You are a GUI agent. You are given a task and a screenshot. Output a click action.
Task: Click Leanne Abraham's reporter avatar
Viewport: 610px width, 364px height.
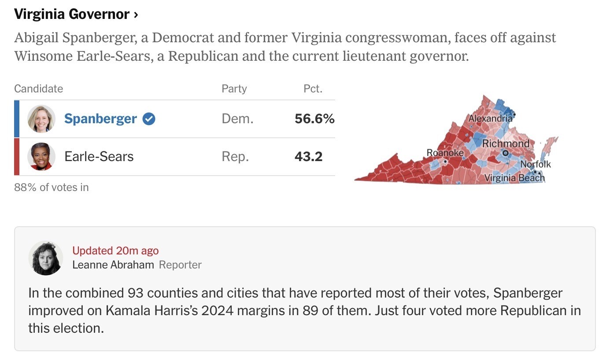click(x=46, y=258)
